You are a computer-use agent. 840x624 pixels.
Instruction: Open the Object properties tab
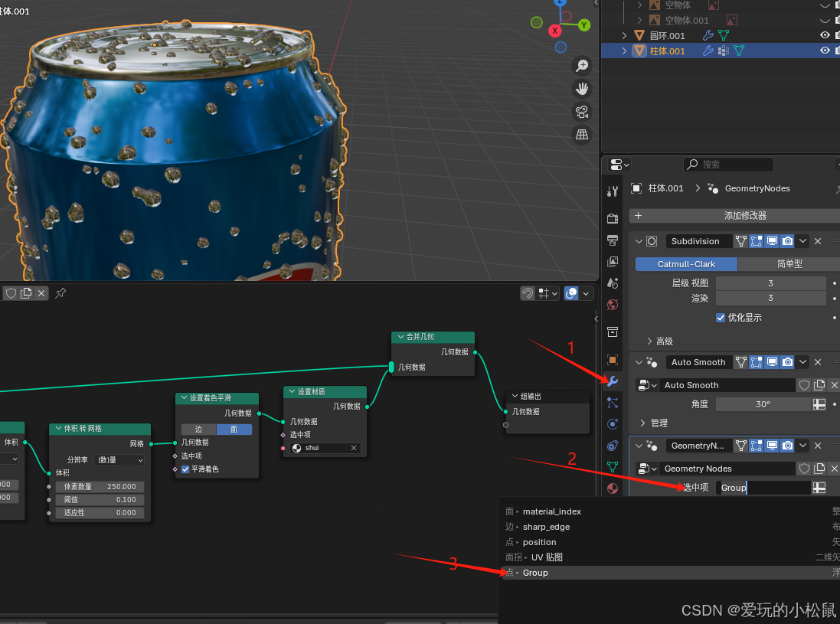click(x=613, y=359)
